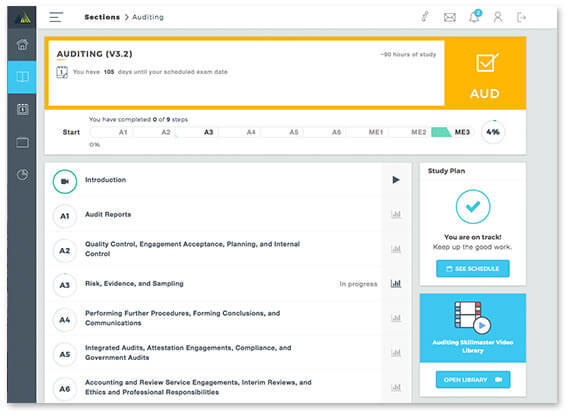Click See Schedule button

[473, 269]
